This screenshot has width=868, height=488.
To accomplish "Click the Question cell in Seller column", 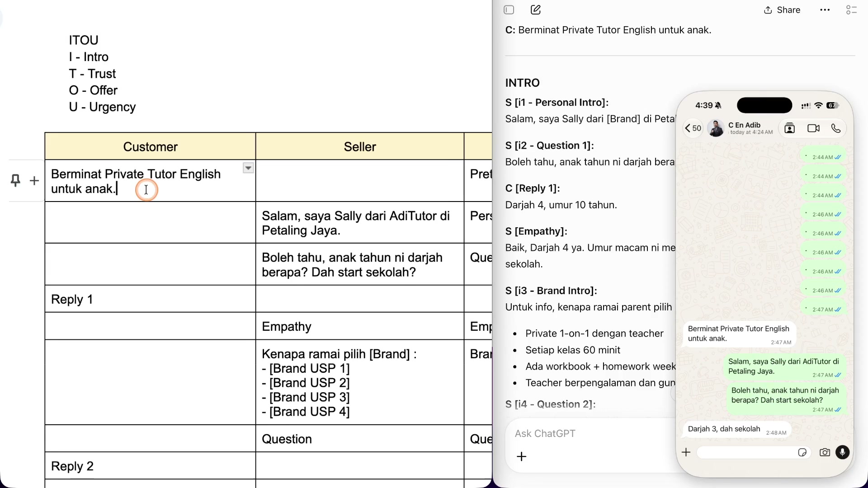I will [360, 439].
